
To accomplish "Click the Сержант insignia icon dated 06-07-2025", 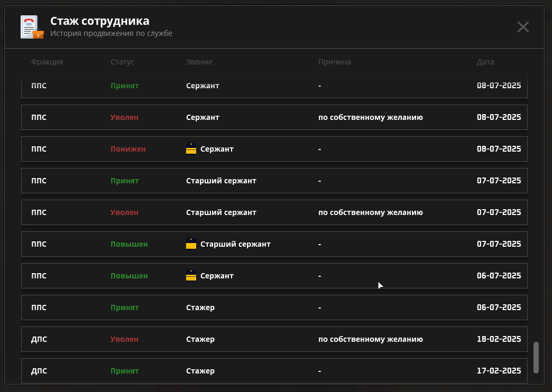I will click(x=191, y=276).
